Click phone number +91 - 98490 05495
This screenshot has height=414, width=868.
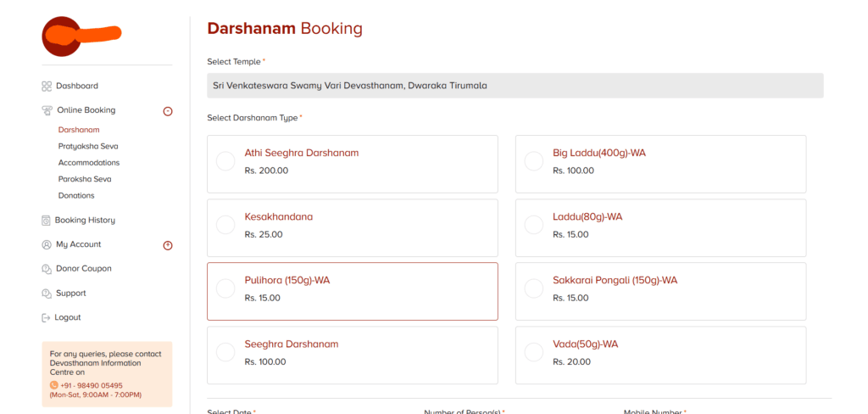point(92,385)
